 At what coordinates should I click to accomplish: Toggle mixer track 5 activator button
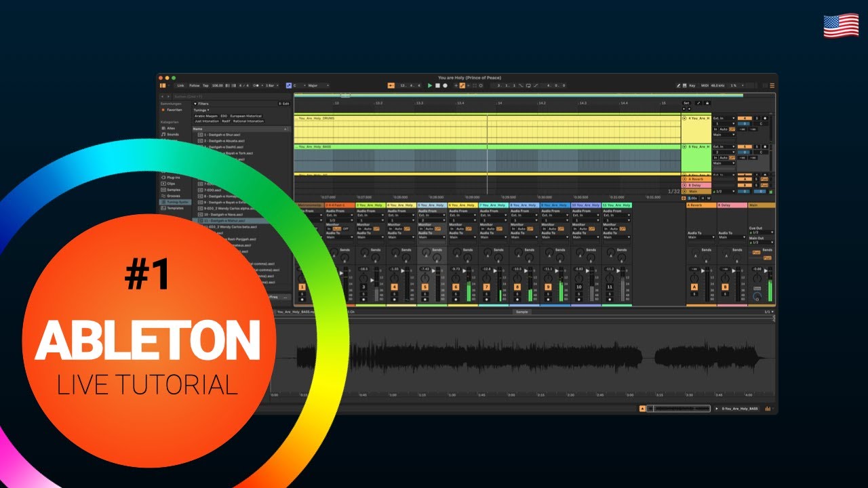click(425, 287)
